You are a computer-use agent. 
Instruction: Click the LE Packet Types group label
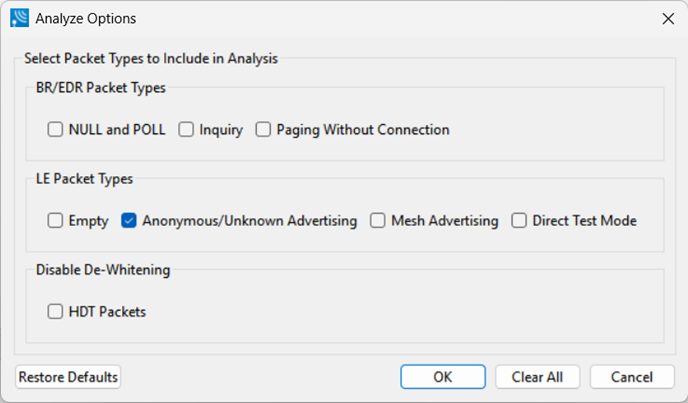(x=84, y=179)
